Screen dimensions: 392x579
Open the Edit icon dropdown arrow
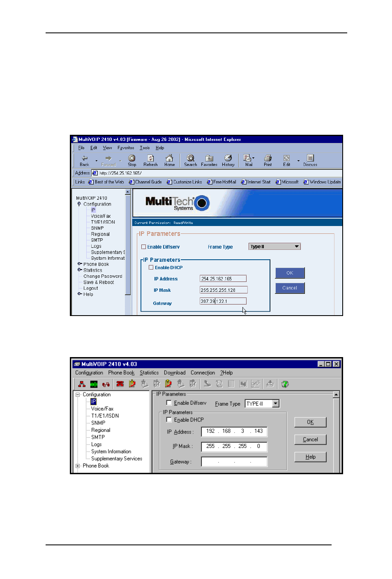[298, 161]
